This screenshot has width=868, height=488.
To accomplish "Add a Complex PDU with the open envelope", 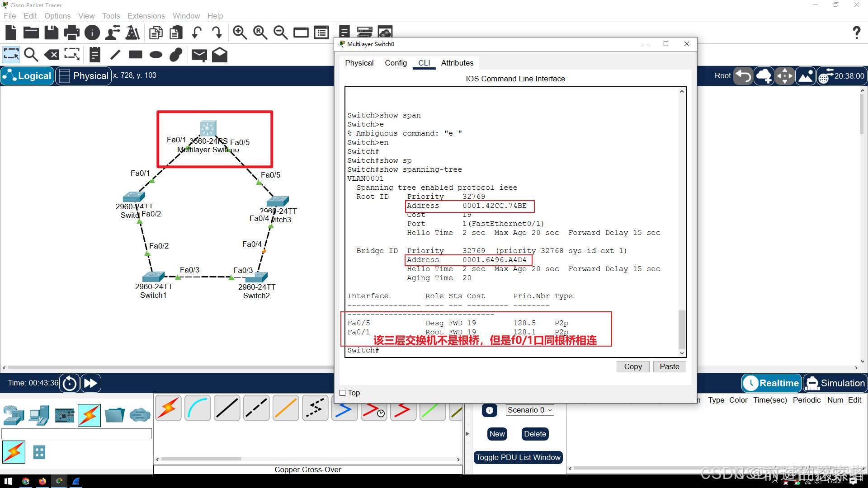I will (x=219, y=55).
